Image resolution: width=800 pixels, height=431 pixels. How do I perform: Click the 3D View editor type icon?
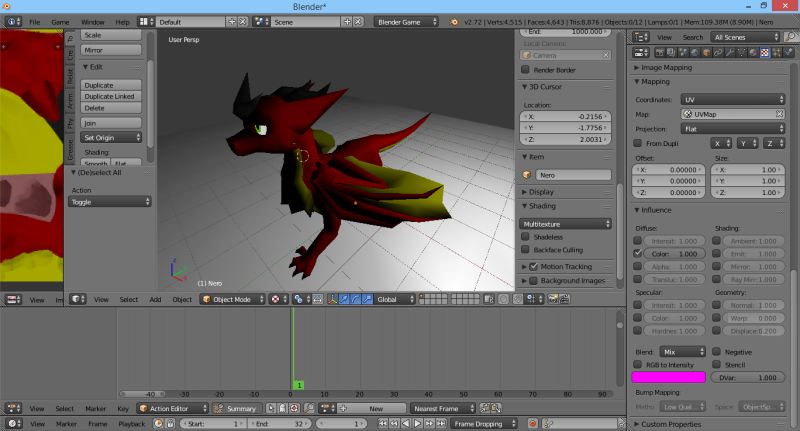click(x=78, y=299)
